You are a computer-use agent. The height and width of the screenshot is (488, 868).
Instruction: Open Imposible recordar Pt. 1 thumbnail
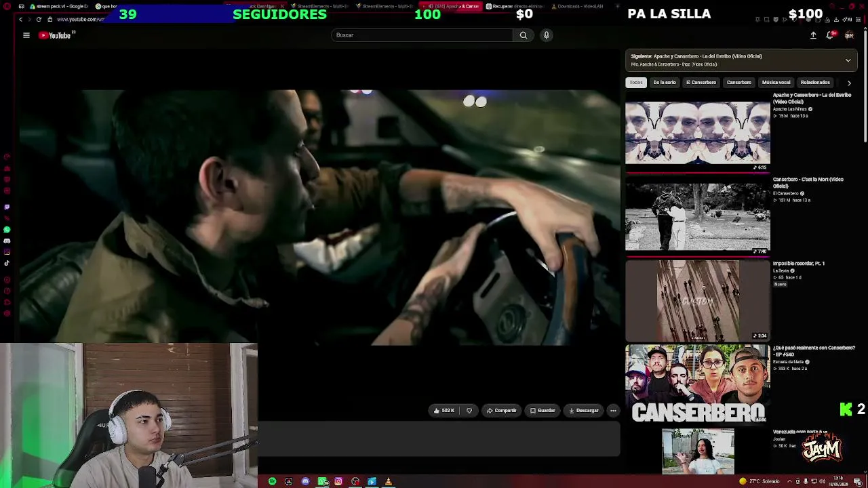tap(698, 301)
